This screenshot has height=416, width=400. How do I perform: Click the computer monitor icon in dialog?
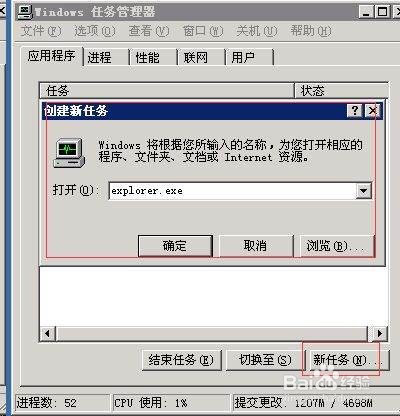[x=69, y=153]
